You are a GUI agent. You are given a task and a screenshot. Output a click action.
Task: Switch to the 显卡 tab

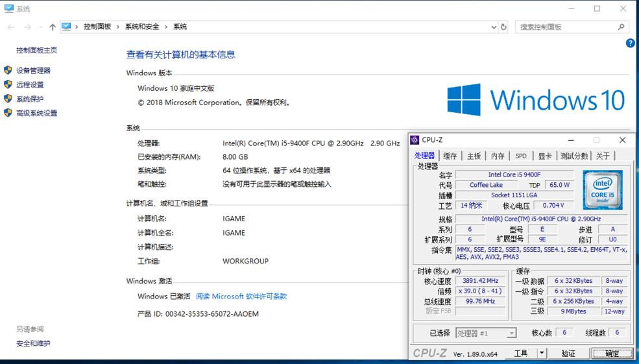[545, 156]
